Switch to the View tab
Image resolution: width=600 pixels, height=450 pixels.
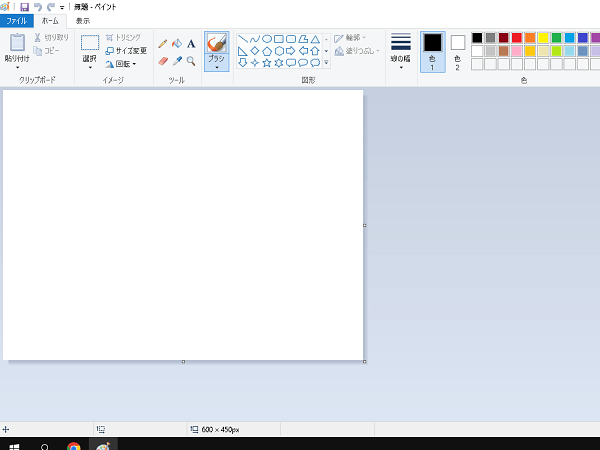83,21
